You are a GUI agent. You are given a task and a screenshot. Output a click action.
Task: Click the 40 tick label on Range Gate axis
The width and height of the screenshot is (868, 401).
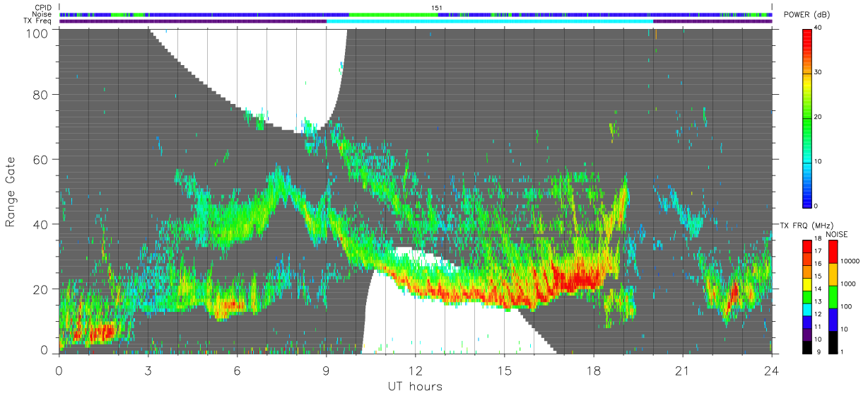click(x=41, y=224)
